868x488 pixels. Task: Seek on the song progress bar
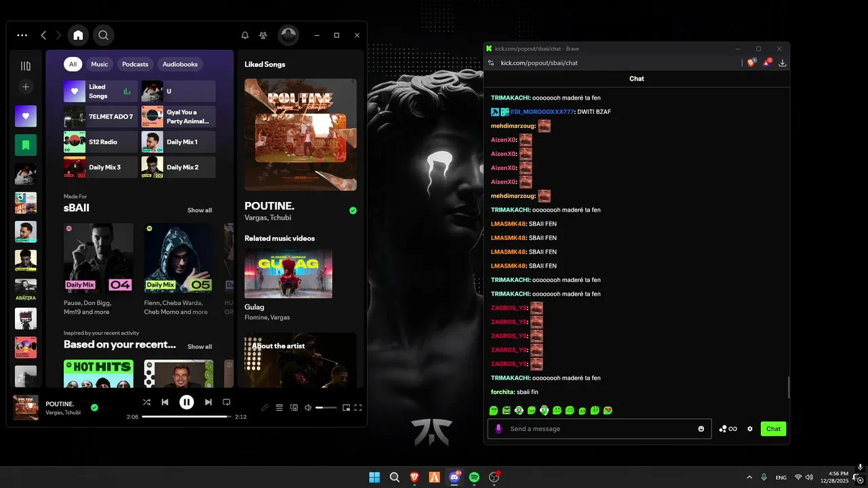tap(186, 417)
